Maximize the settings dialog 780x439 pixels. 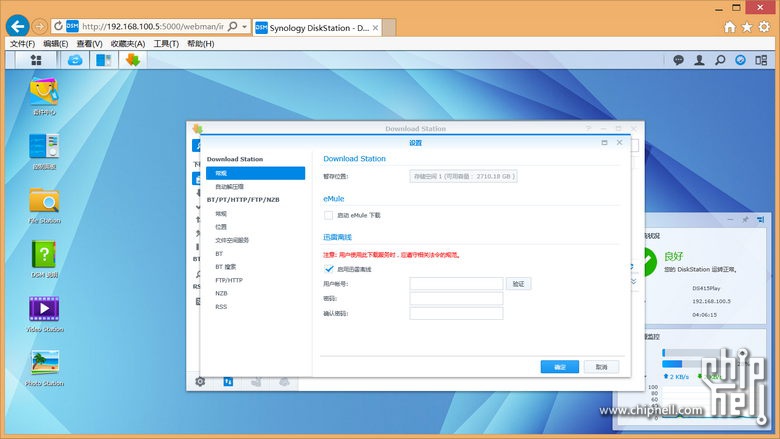[x=604, y=142]
